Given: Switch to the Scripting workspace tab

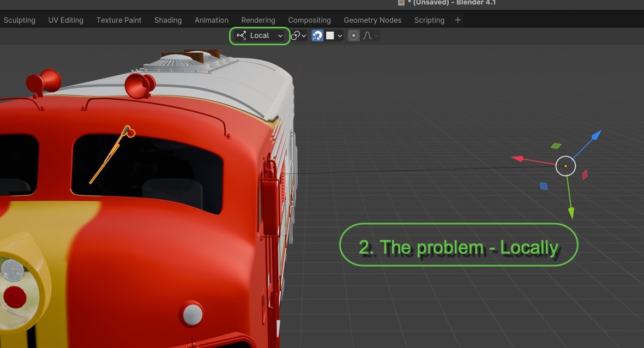Looking at the screenshot, I should click(x=429, y=20).
